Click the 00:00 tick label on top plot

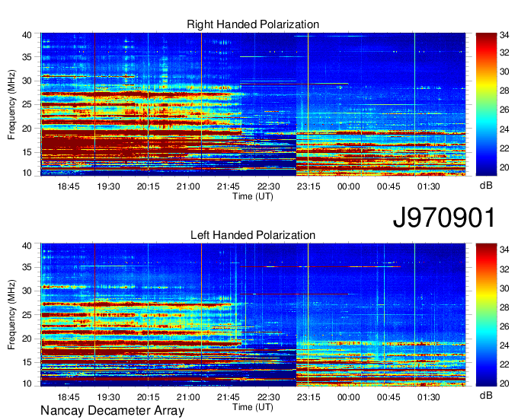pos(349,186)
